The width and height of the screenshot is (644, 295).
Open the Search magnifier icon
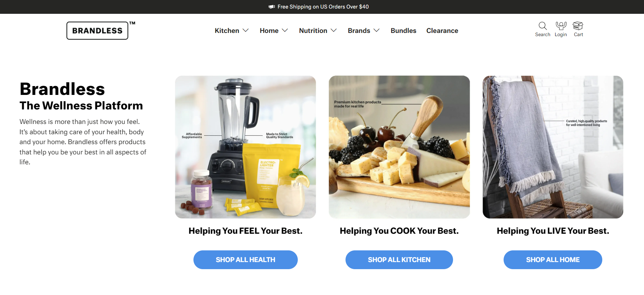(x=543, y=26)
